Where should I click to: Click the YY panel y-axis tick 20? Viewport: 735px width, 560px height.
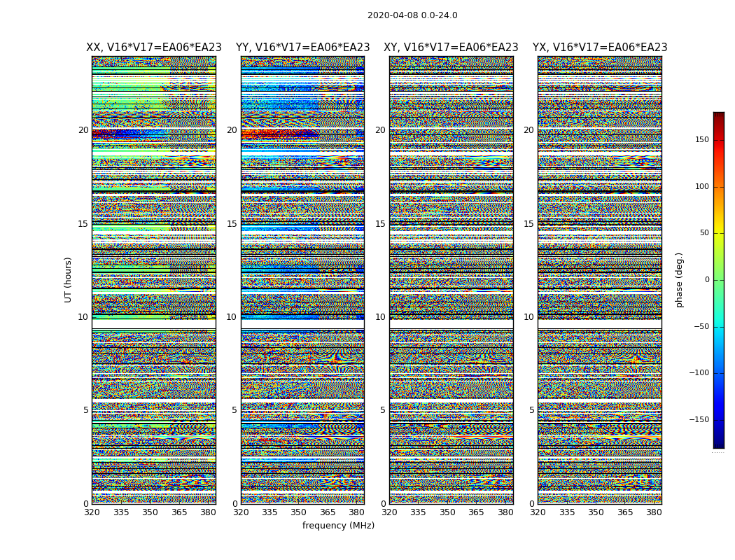point(232,130)
